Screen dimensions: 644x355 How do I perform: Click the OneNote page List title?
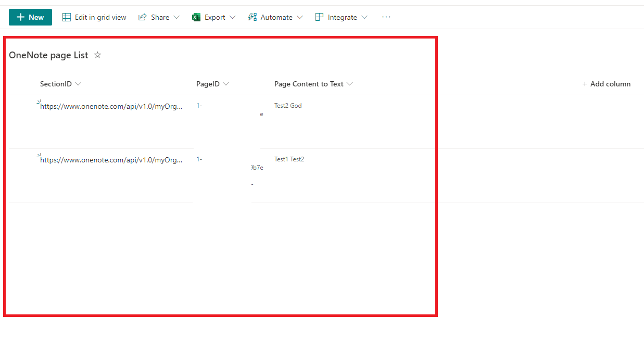[48, 55]
